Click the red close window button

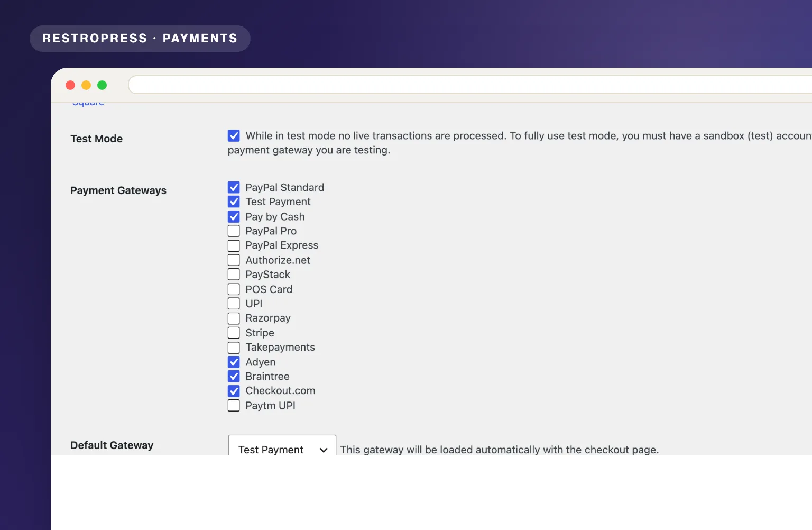pyautogui.click(x=70, y=85)
